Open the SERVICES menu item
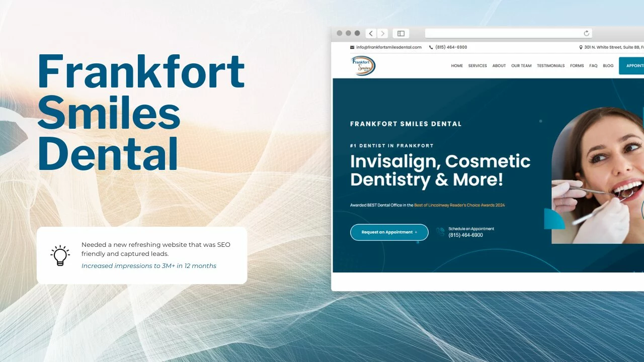This screenshot has width=644, height=362. (477, 66)
